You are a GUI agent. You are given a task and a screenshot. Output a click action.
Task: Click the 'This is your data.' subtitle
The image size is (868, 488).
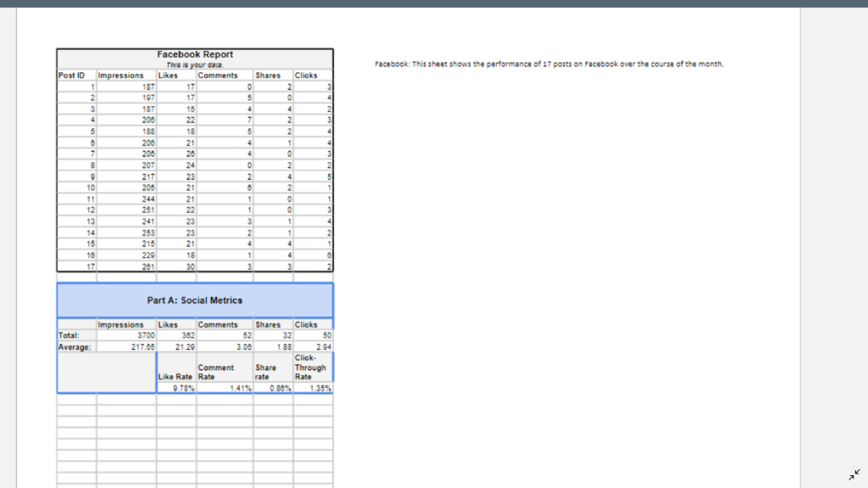(x=195, y=64)
